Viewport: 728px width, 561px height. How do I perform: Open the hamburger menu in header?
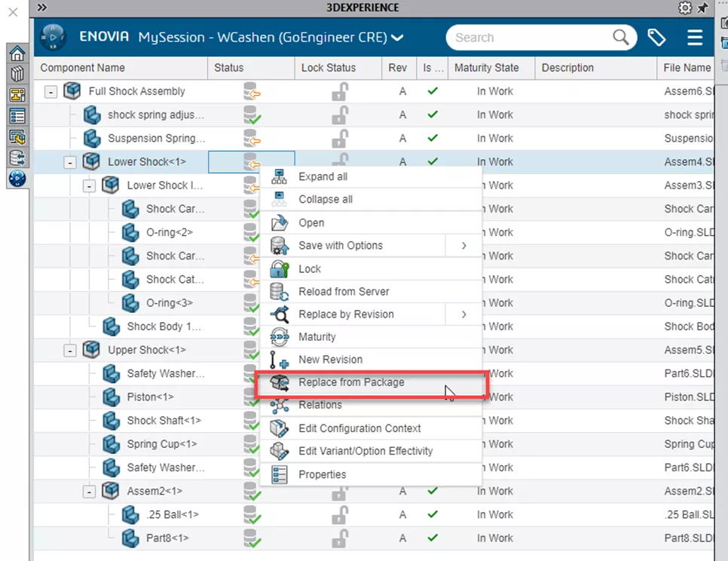coord(695,38)
